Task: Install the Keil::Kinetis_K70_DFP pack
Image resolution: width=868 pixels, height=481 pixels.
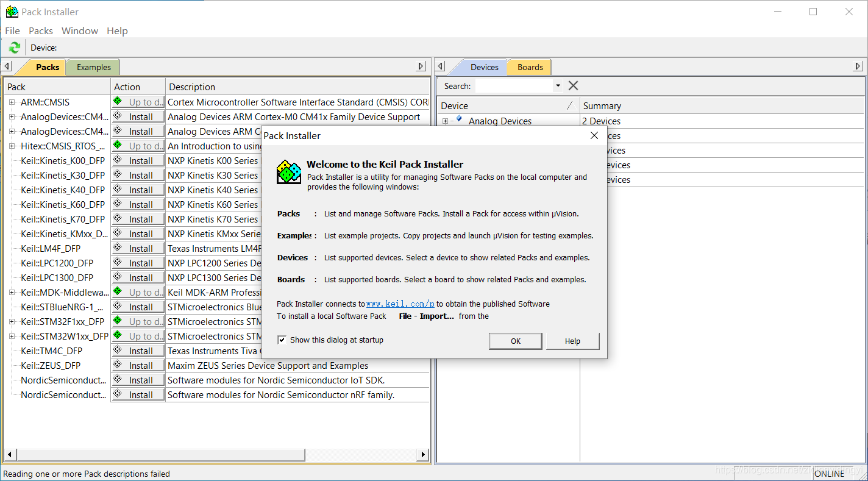Action: coord(138,219)
